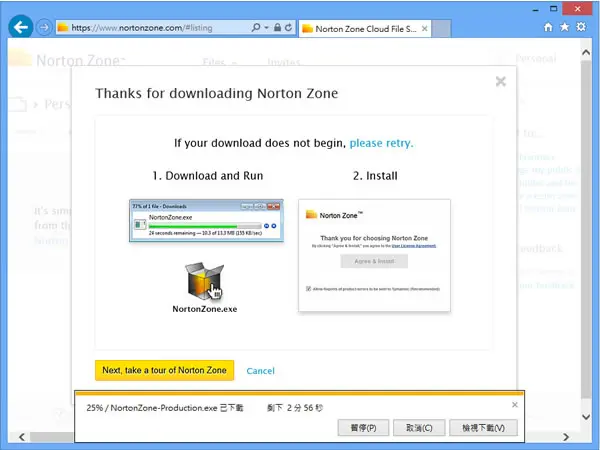Open a new blank browser tab
Viewport: 600px width, 450px height.
click(441, 29)
